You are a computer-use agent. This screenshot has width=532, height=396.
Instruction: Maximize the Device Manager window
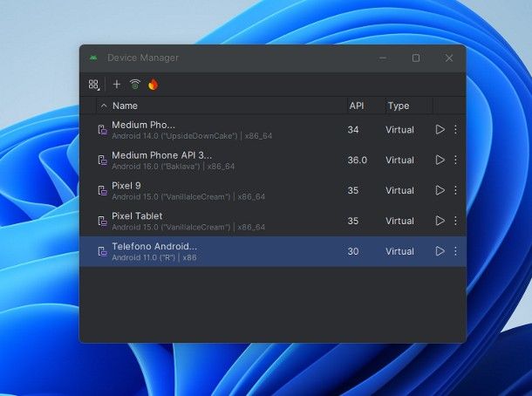[416, 58]
